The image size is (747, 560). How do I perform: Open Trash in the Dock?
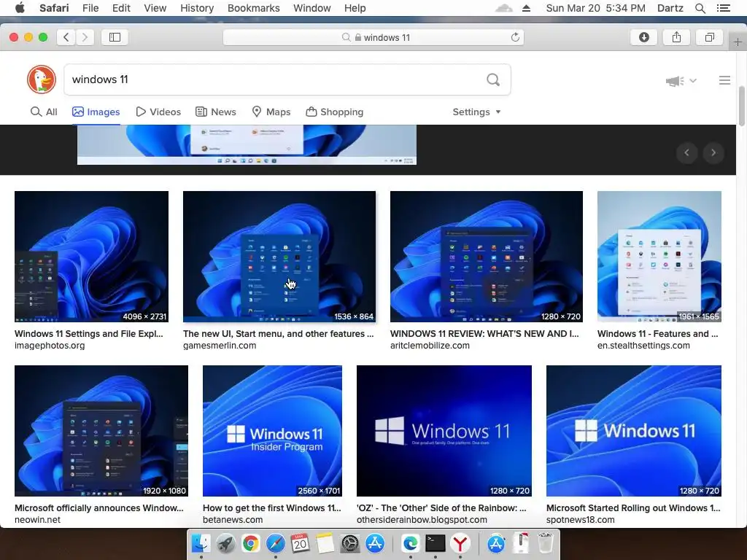point(546,543)
